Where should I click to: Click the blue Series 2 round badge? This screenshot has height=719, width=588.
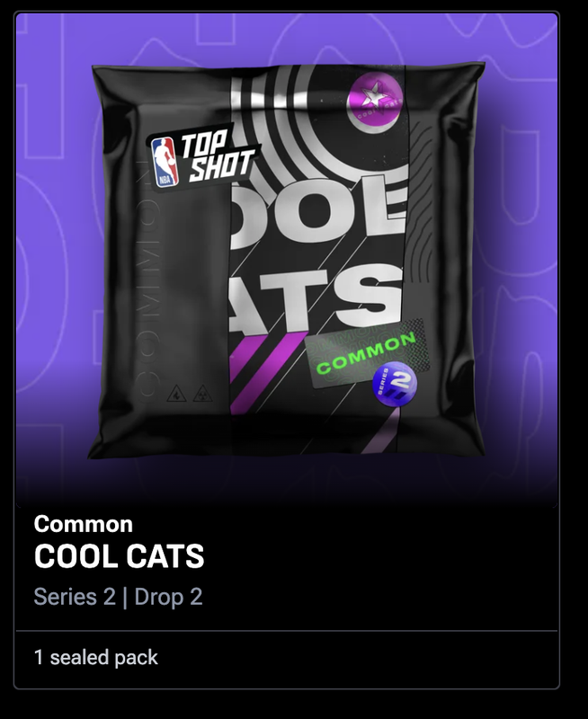click(x=395, y=380)
